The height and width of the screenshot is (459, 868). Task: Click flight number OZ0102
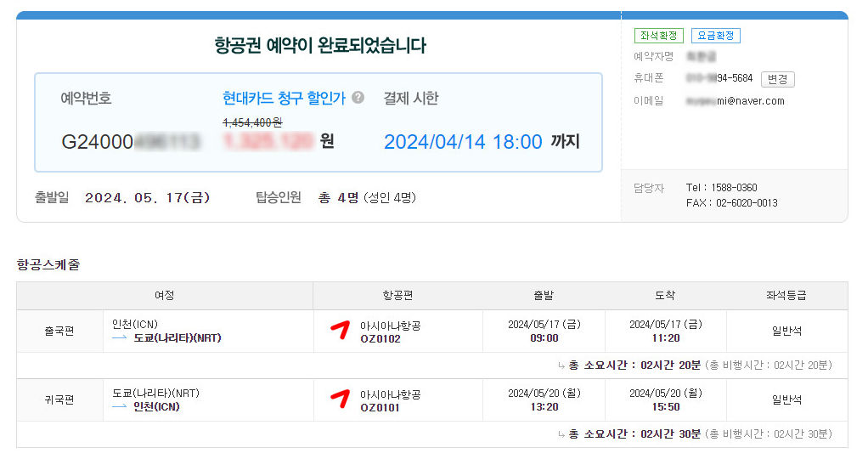tap(380, 338)
